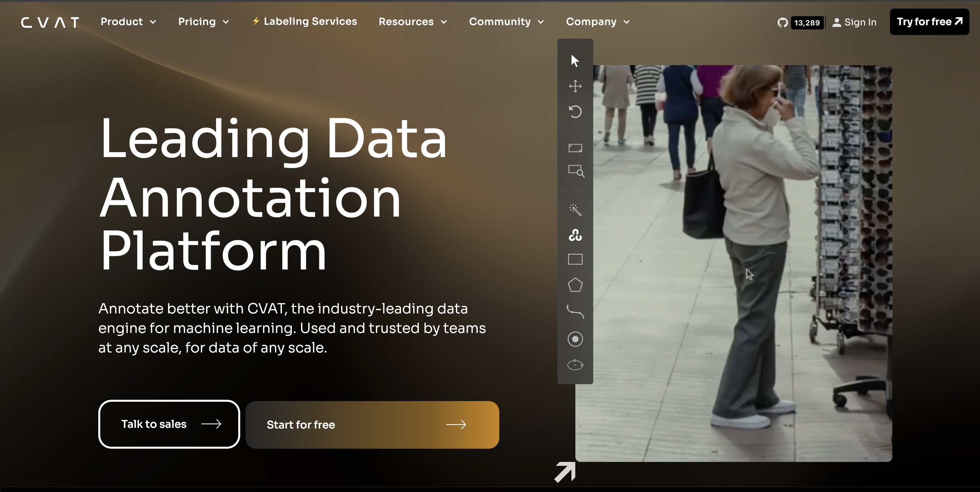Click the 13,289 GitHub stars badge
The height and width of the screenshot is (492, 980).
point(807,22)
